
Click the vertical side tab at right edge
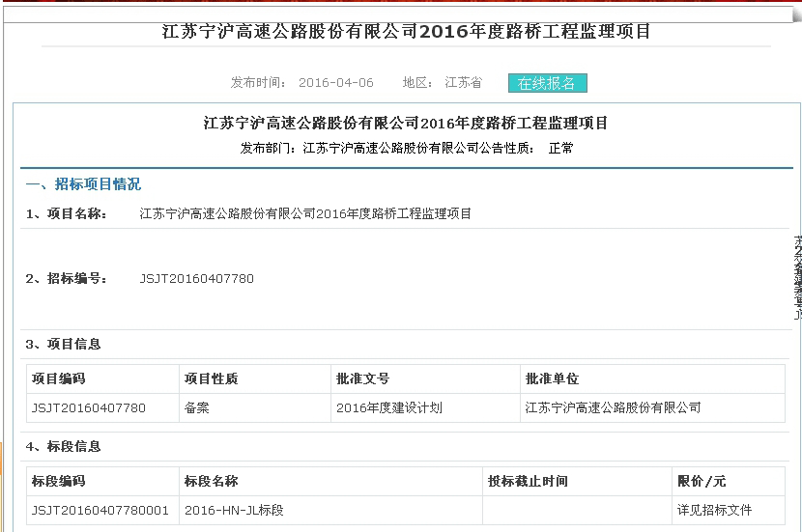point(798,277)
